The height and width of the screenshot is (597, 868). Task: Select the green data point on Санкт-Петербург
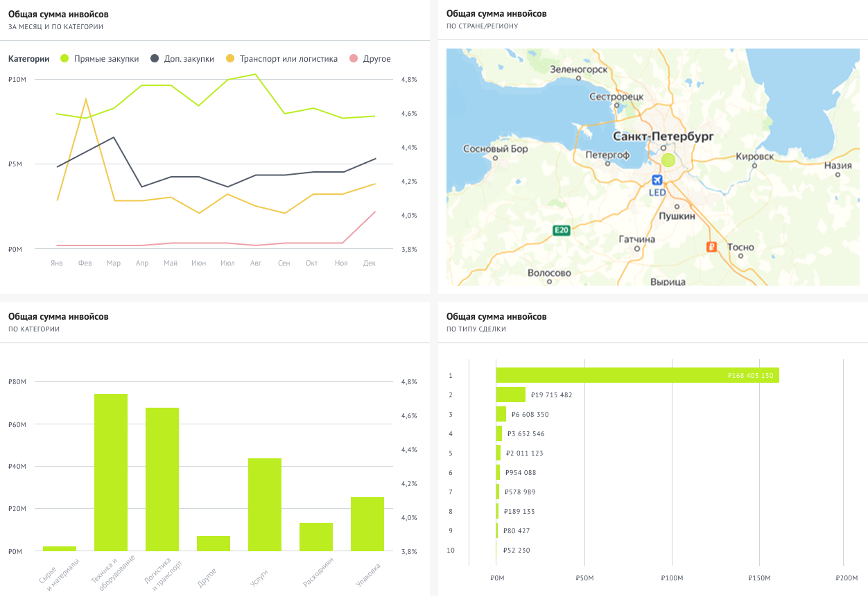tap(668, 160)
